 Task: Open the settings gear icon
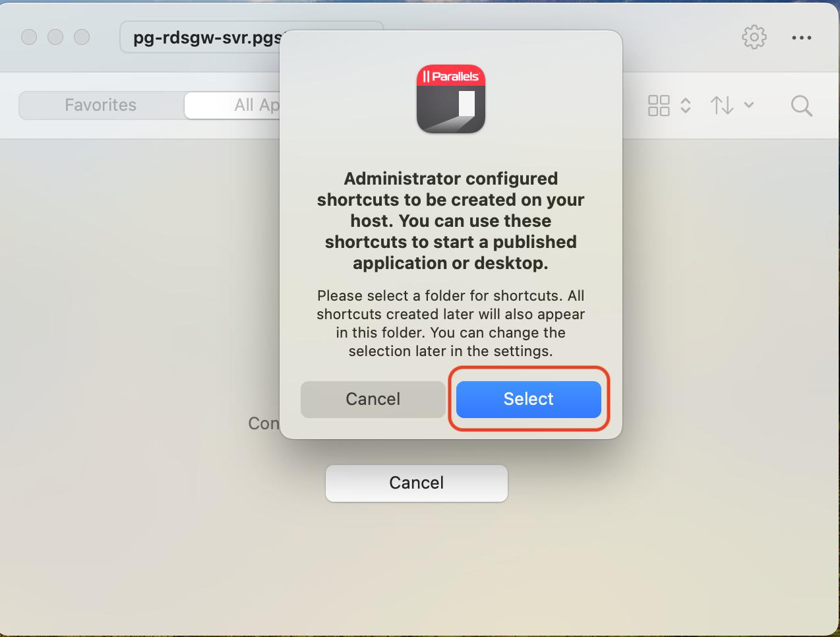pyautogui.click(x=754, y=38)
